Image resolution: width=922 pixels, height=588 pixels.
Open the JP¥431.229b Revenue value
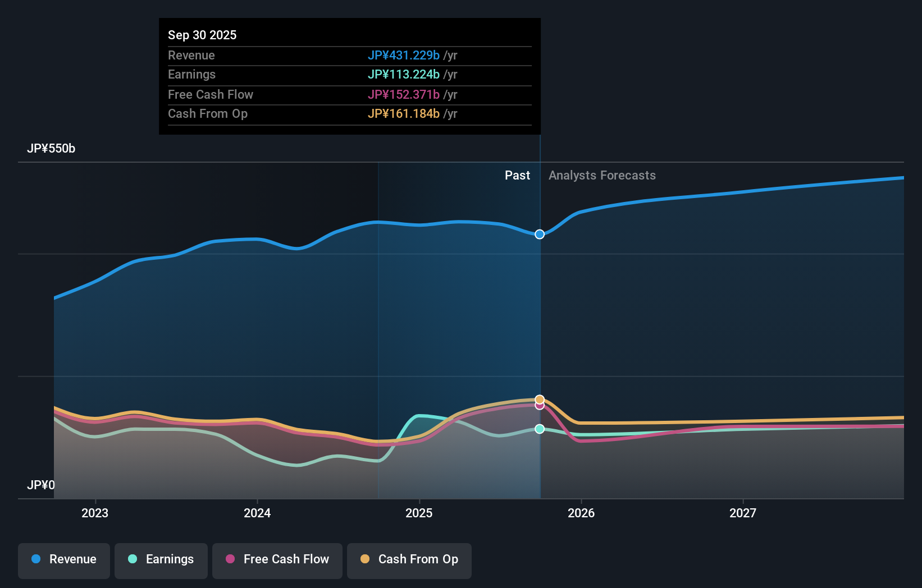404,55
